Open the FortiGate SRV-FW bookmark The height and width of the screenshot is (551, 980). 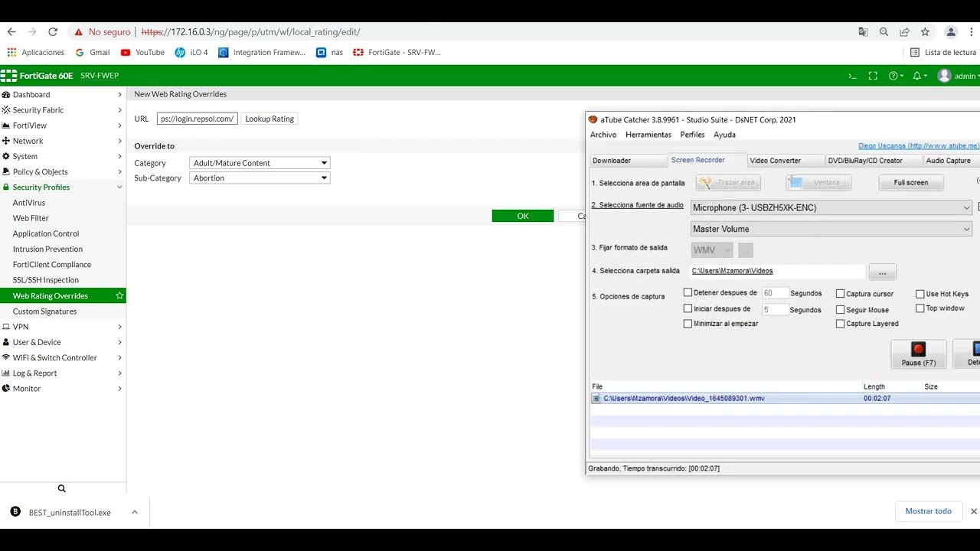[397, 53]
